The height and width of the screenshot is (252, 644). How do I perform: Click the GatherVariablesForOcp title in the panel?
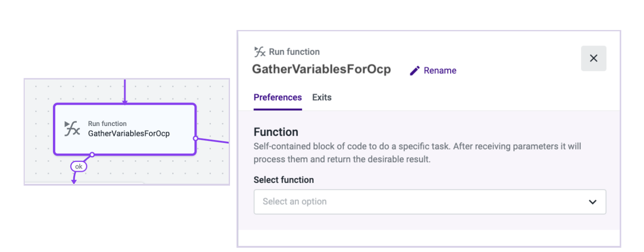321,69
